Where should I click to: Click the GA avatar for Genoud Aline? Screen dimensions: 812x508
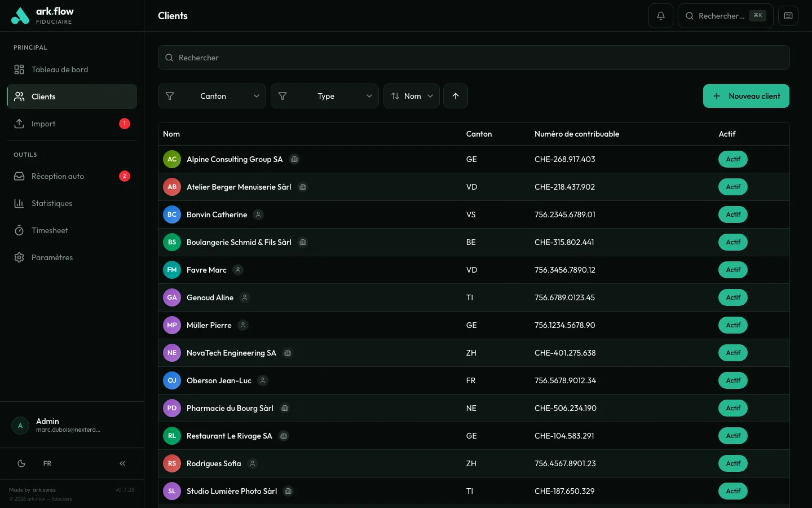point(172,297)
